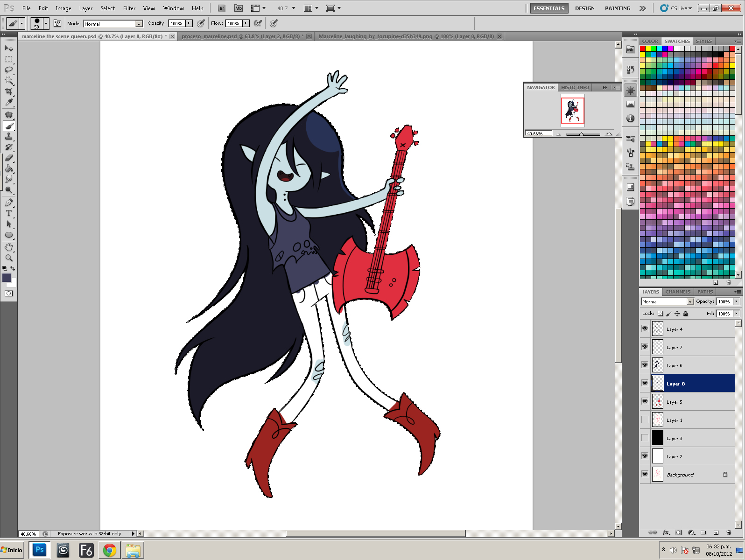Select the Eyedropper tool
This screenshot has width=745, height=560.
[x=9, y=102]
